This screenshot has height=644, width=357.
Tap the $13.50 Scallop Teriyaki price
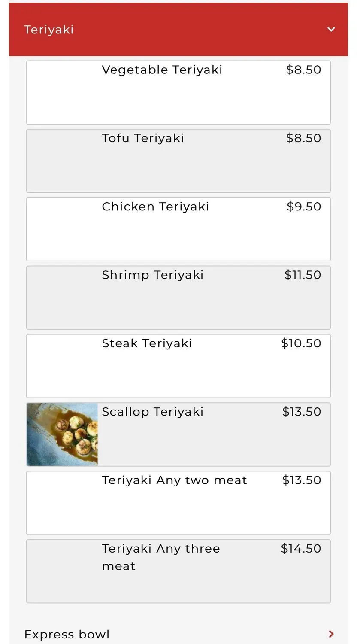tap(301, 412)
